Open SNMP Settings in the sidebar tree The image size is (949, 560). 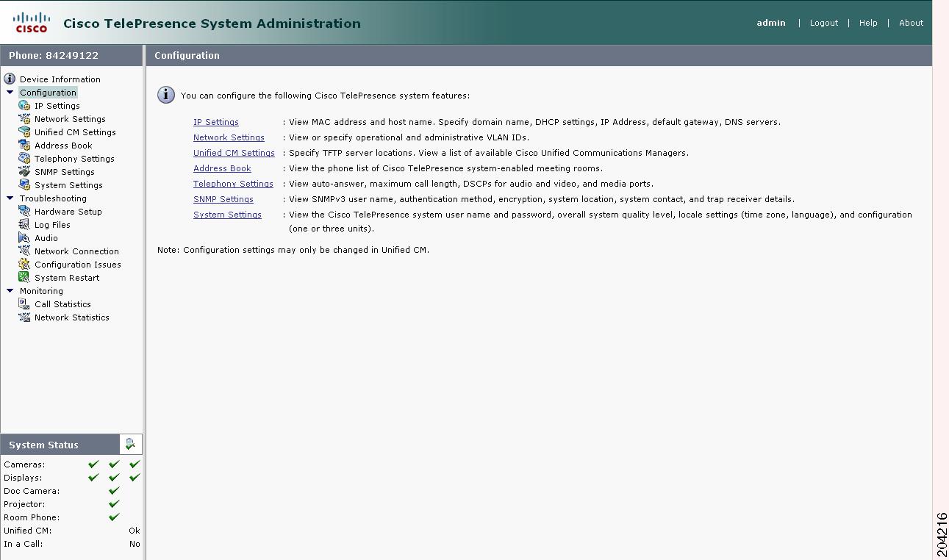tap(65, 172)
